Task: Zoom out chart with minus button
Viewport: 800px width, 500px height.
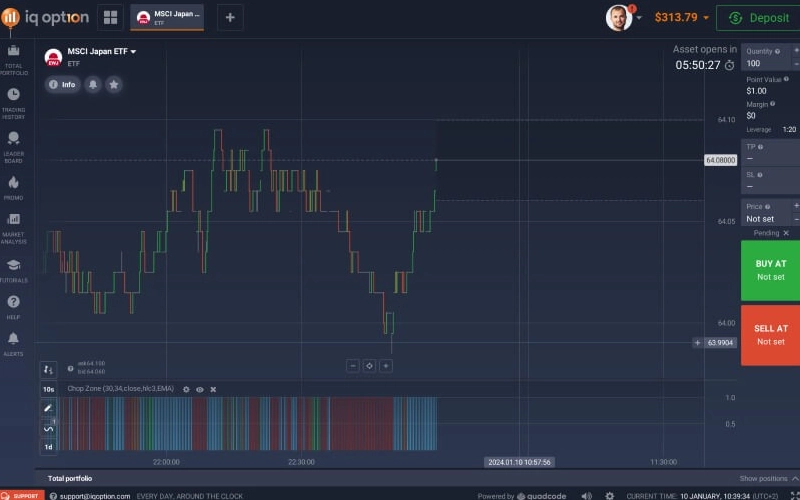Action: 353,366
